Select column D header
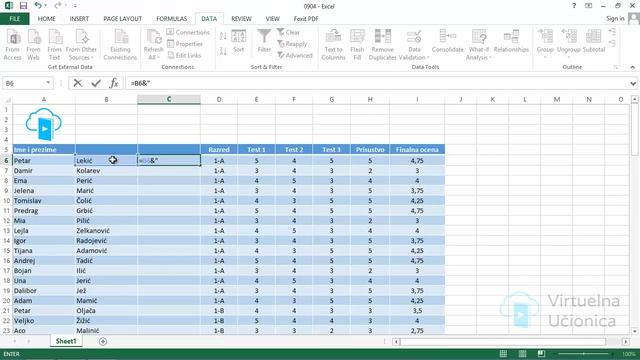 (219, 99)
